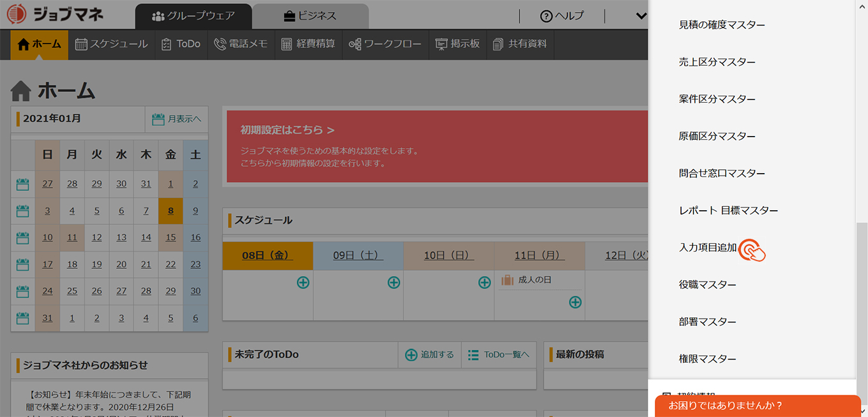Screen dimensions: 868x417
Task: Open week icon for the row starting 27
Action: pyautogui.click(x=23, y=185)
